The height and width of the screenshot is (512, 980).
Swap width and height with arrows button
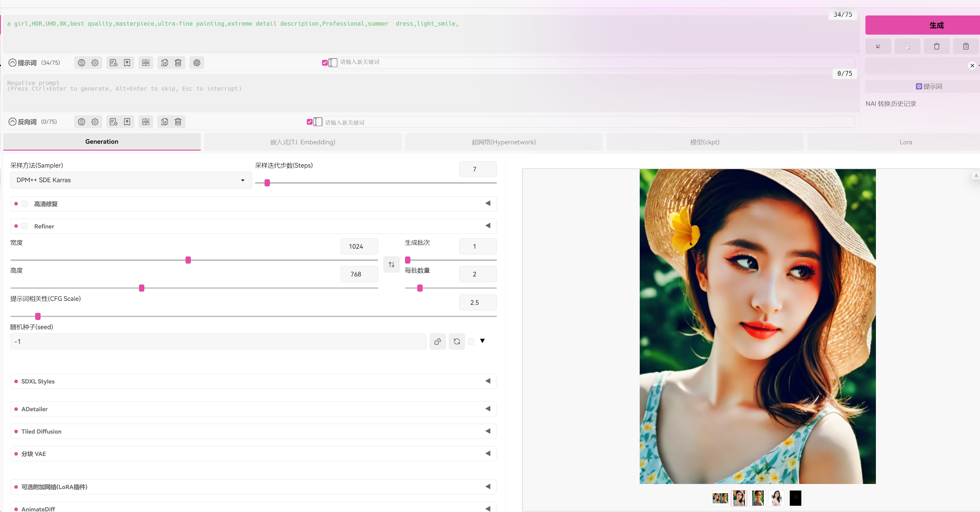[392, 264]
